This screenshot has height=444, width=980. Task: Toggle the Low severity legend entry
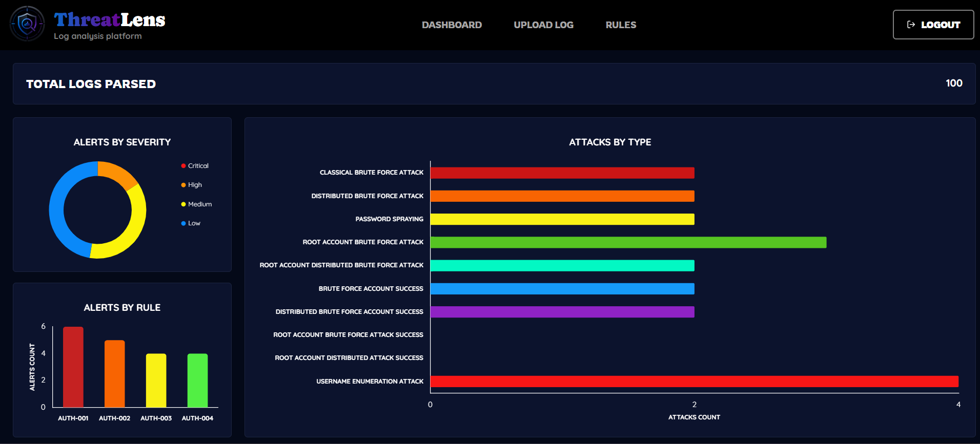coord(191,223)
